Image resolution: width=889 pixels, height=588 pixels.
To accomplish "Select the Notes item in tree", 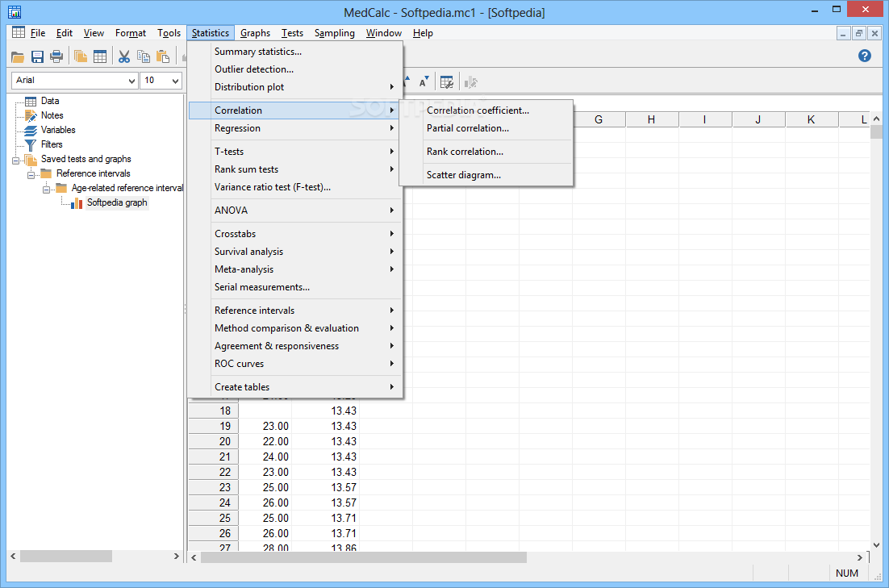I will (x=52, y=115).
